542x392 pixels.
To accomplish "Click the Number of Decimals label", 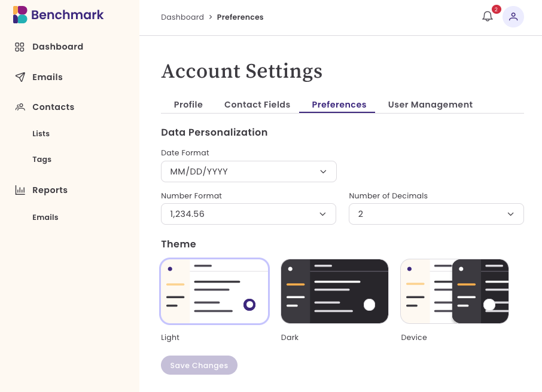I will pyautogui.click(x=388, y=196).
